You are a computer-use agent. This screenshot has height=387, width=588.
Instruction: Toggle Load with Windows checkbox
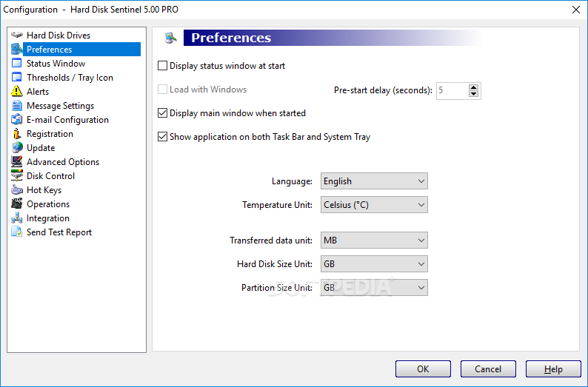click(x=162, y=89)
